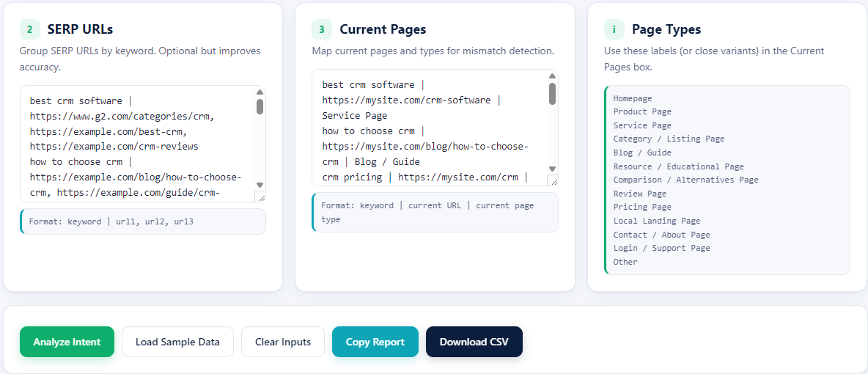Click the 'Local Landing Page' label
Image resolution: width=868 pixels, height=374 pixels.
[x=657, y=221]
